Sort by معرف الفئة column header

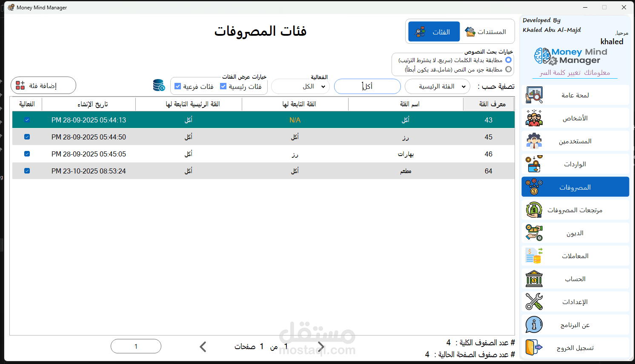[x=489, y=104]
